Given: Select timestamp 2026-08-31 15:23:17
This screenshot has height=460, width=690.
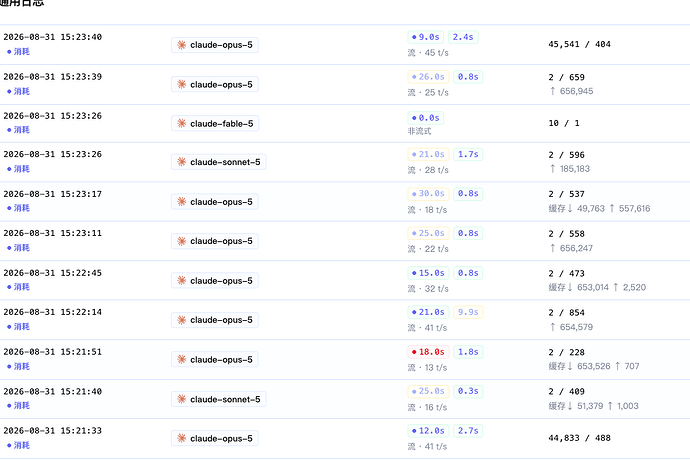Looking at the screenshot, I should click(x=53, y=194).
